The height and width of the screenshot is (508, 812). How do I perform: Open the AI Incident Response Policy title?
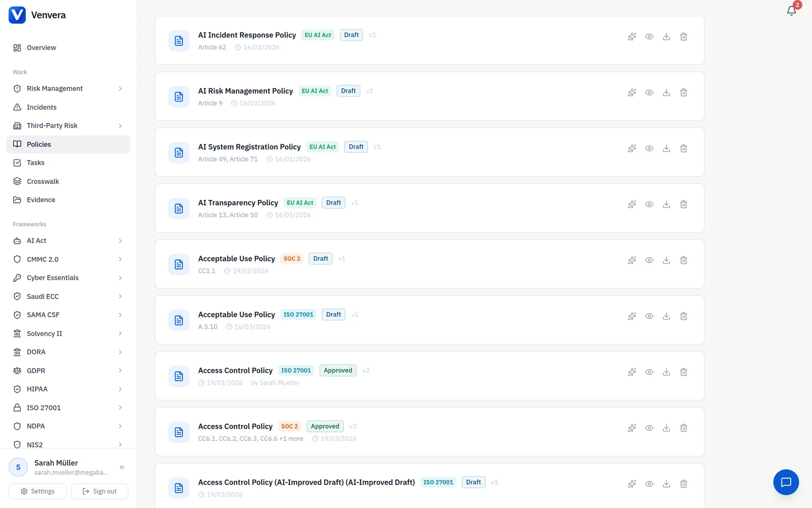coord(247,35)
